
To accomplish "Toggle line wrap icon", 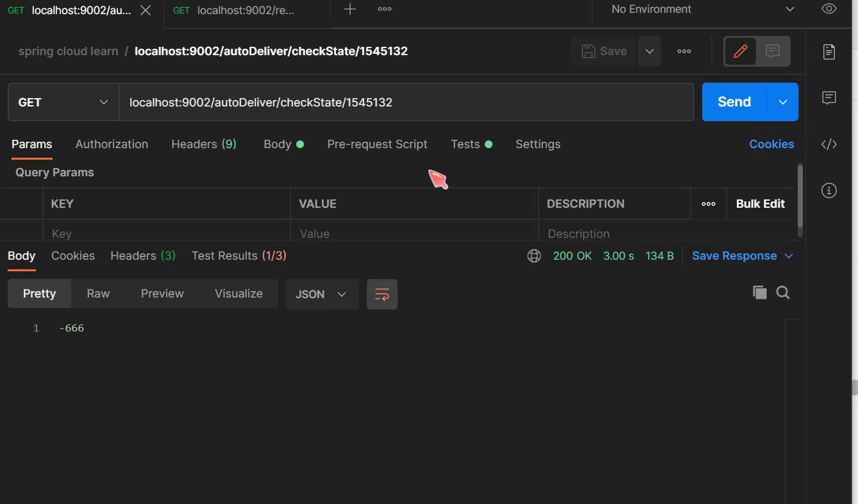I will [382, 294].
